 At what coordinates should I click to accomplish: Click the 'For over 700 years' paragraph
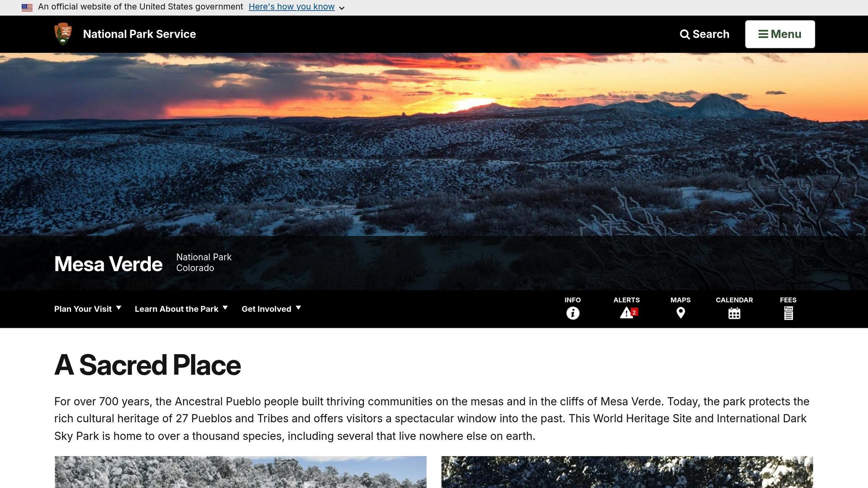432,419
